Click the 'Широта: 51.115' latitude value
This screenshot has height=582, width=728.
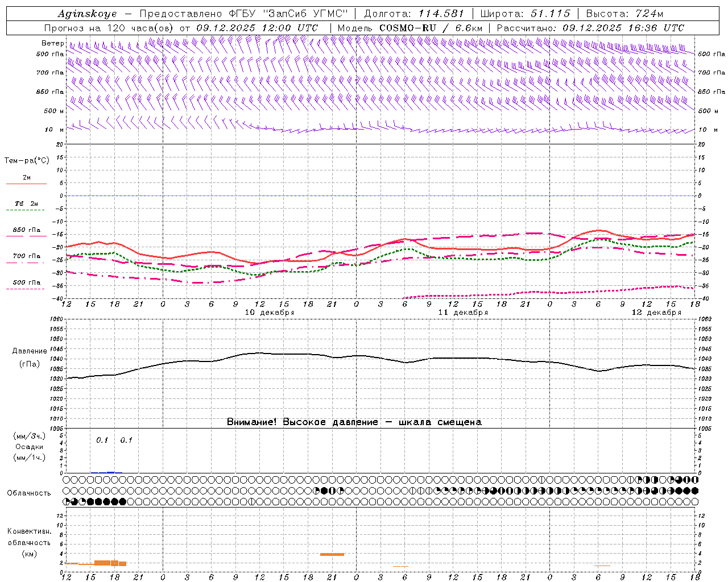(x=525, y=14)
